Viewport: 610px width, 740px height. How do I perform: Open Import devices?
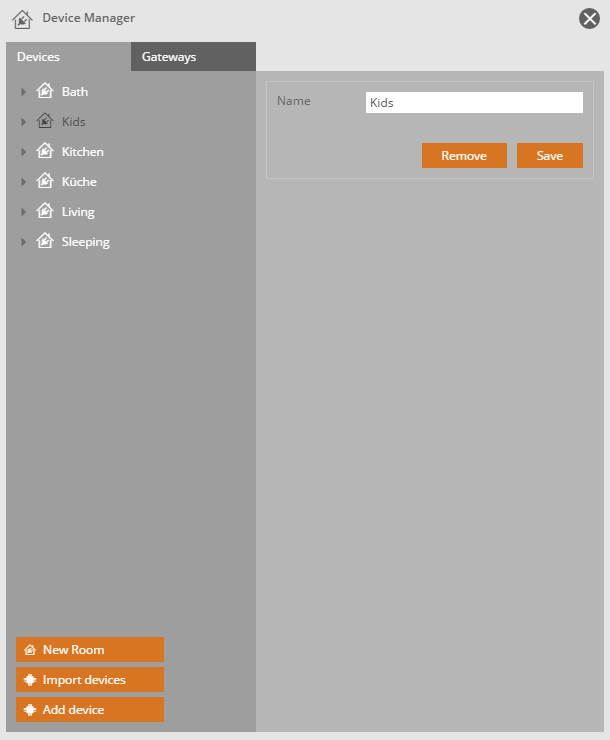(x=89, y=680)
